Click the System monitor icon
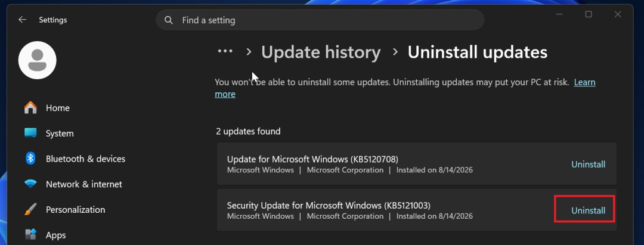Viewport: 644px width, 245px height. click(30, 133)
